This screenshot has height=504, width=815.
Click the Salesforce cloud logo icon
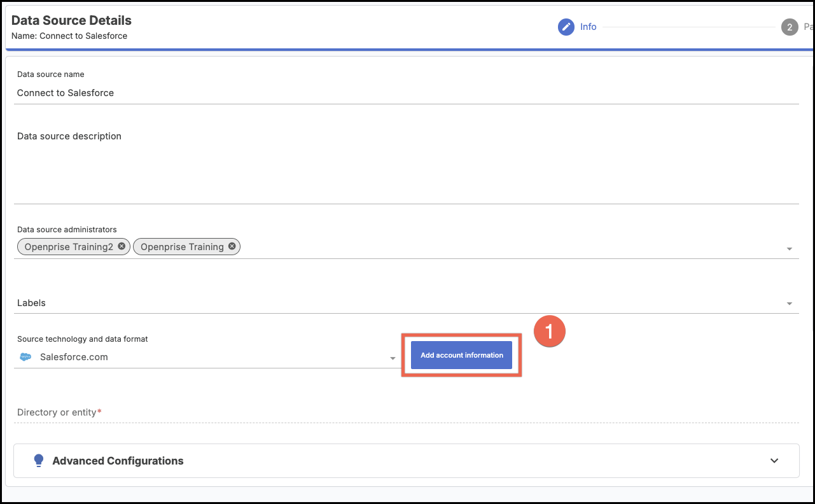25,357
